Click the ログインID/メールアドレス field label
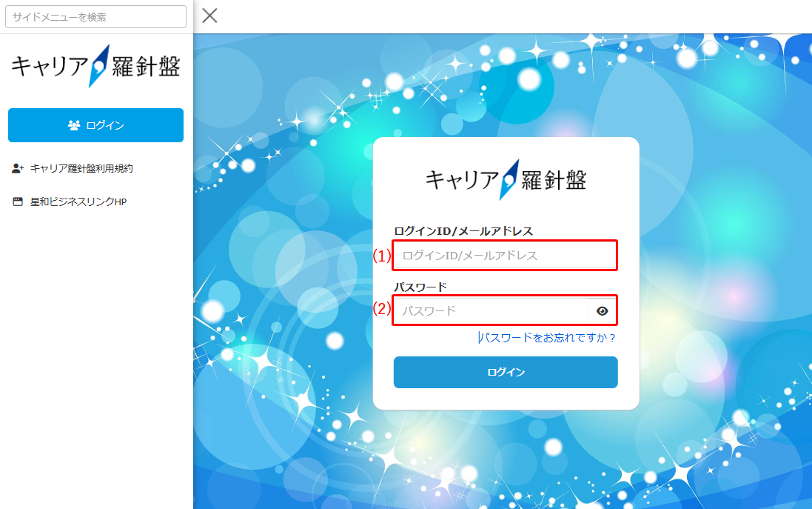Image resolution: width=812 pixels, height=509 pixels. pyautogui.click(x=463, y=230)
